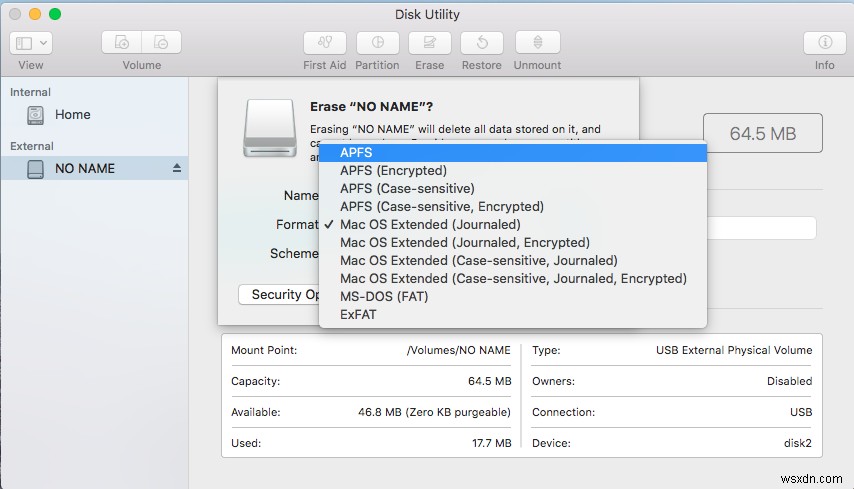This screenshot has height=489, width=854.
Task: Click the Used value 17.7 MB
Action: coord(492,443)
